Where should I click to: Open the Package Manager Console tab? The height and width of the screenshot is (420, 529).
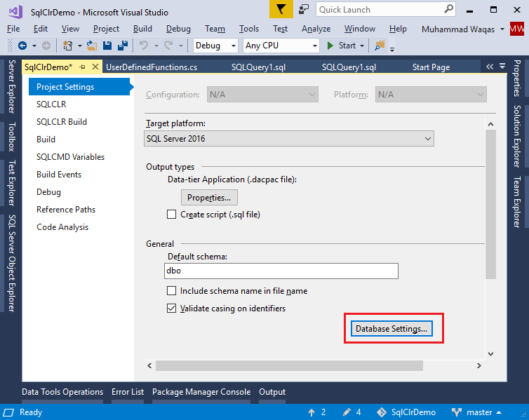pos(201,392)
